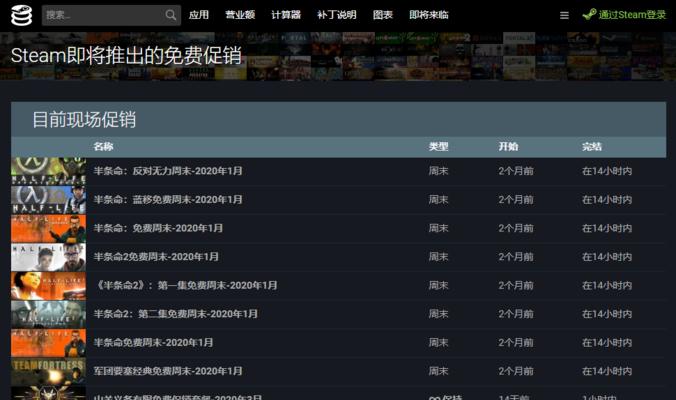676x400 pixels.
Task: Open the 应用 menu item
Action: (199, 15)
